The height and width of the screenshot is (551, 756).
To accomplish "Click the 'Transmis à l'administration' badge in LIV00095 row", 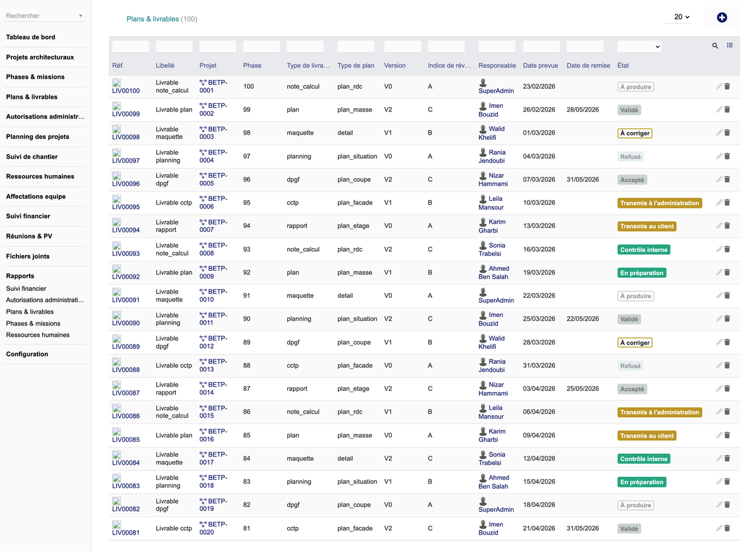I will pos(660,203).
